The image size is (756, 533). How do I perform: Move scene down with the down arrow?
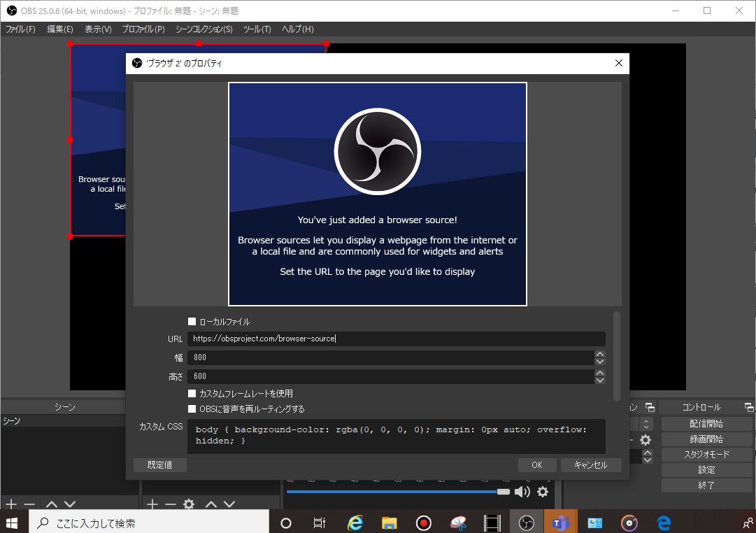tap(70, 504)
